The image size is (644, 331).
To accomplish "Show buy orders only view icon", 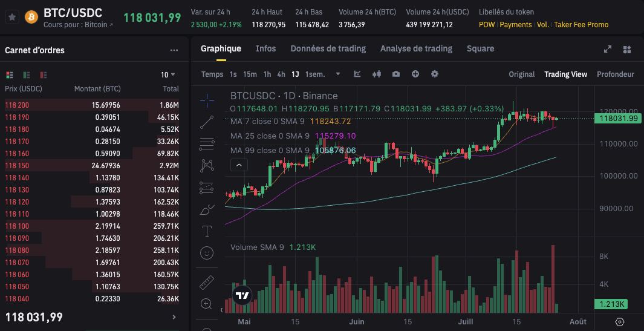I will (x=27, y=75).
